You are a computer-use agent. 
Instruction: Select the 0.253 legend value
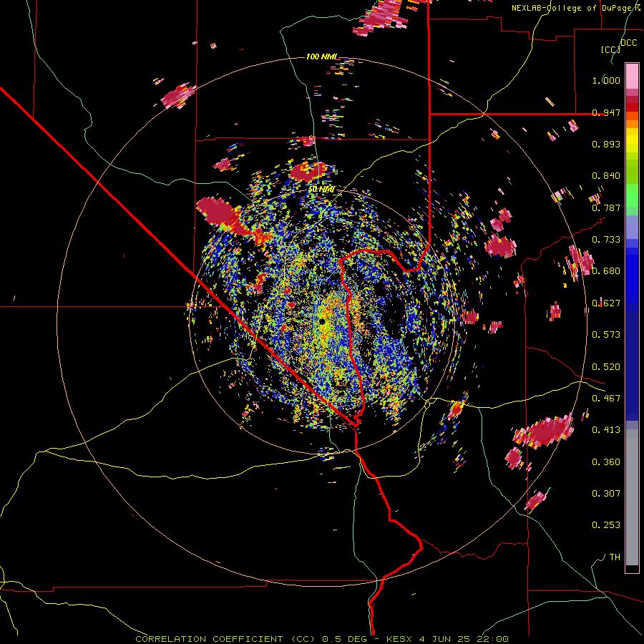[606, 525]
